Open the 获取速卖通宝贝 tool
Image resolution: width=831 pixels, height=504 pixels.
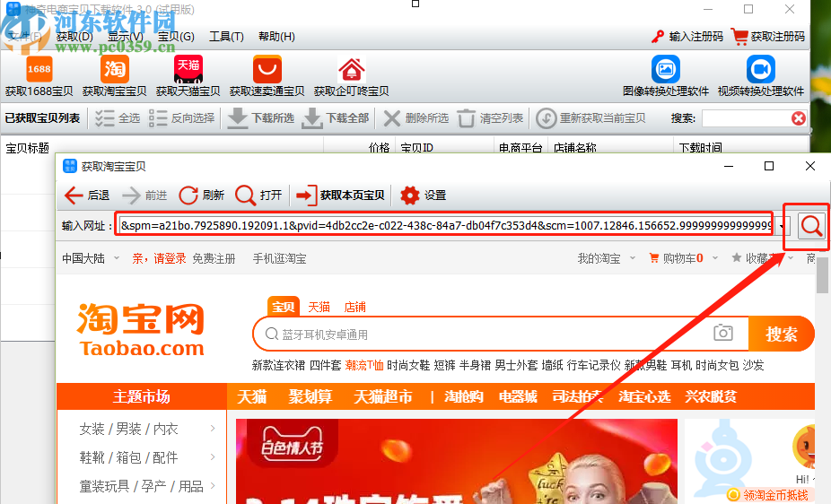tap(267, 77)
